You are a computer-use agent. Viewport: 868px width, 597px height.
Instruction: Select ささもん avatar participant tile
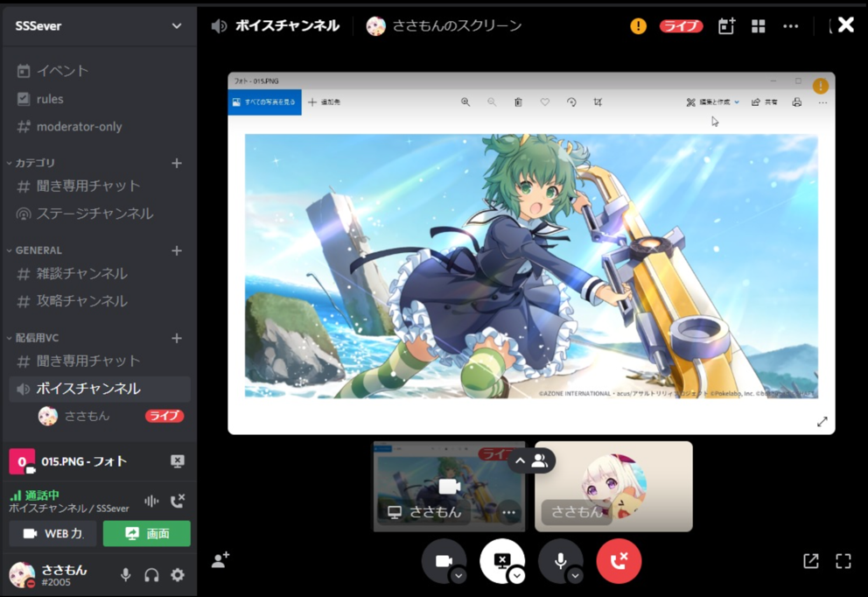(614, 487)
